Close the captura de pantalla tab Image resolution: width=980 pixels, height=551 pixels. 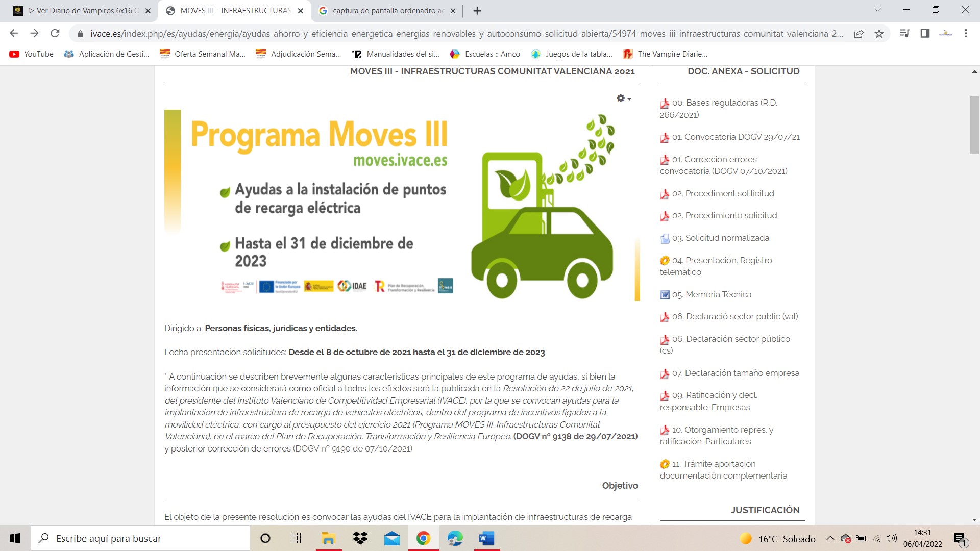click(x=453, y=11)
